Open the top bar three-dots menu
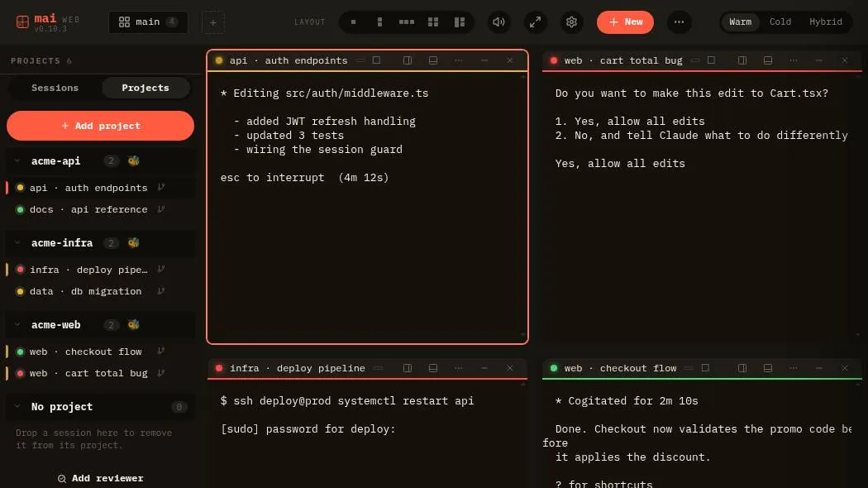Viewport: 868px width, 488px height. click(x=680, y=22)
